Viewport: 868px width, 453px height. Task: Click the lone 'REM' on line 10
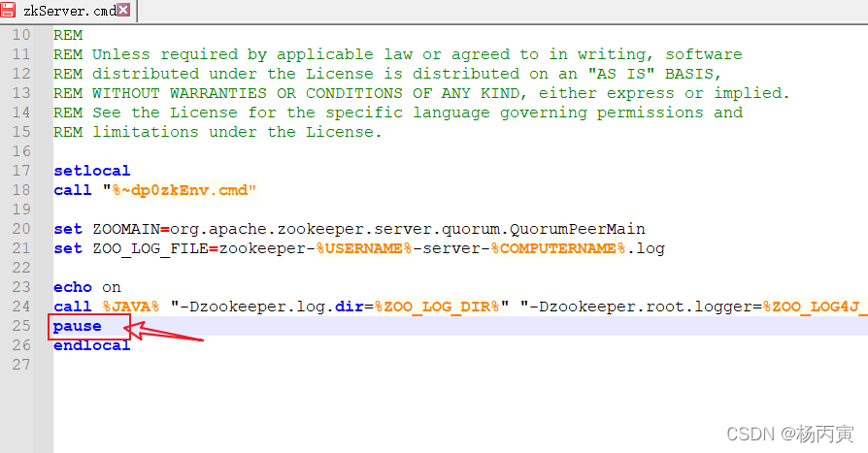[68, 35]
